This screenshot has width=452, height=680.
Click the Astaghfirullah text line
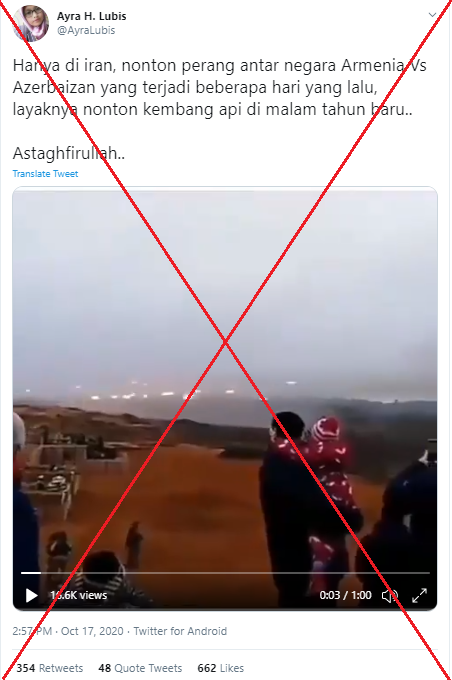coord(69,153)
